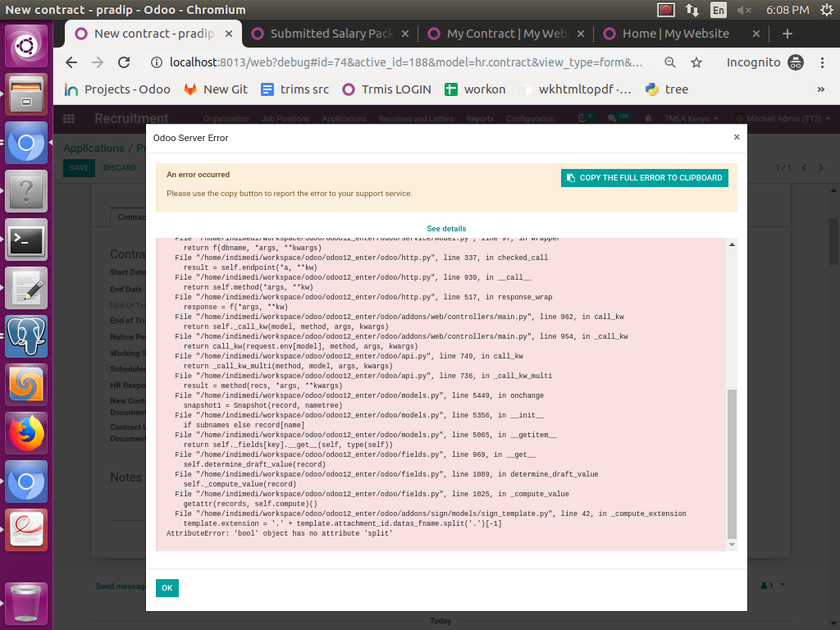This screenshot has height=630, width=840.
Task: Open the activities clock showing 9 items
Action: (x=582, y=118)
